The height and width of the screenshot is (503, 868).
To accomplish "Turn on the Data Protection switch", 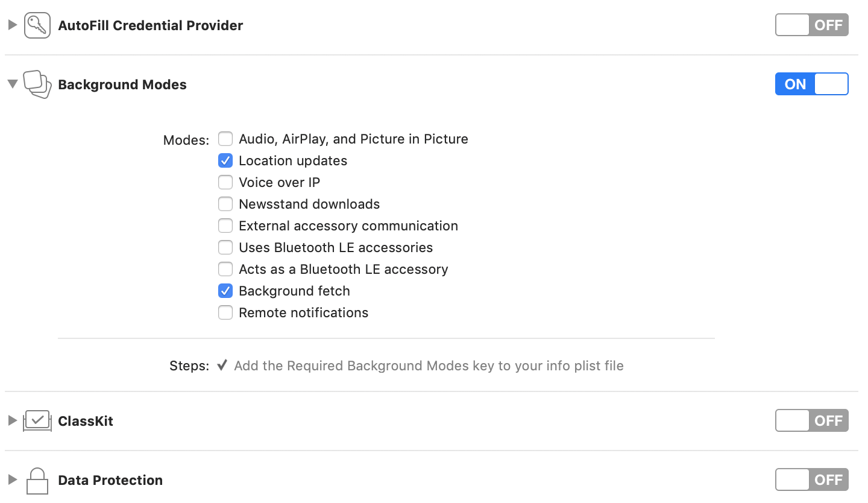I will point(811,480).
